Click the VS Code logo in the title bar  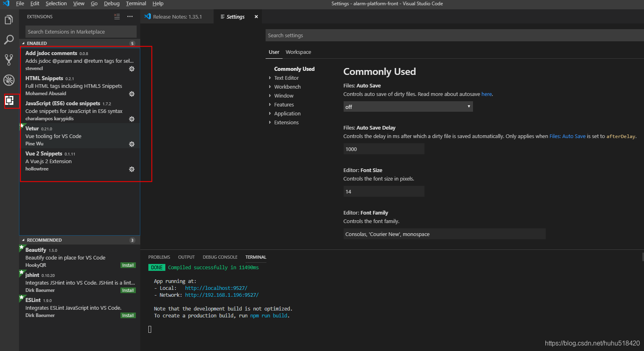tap(6, 4)
